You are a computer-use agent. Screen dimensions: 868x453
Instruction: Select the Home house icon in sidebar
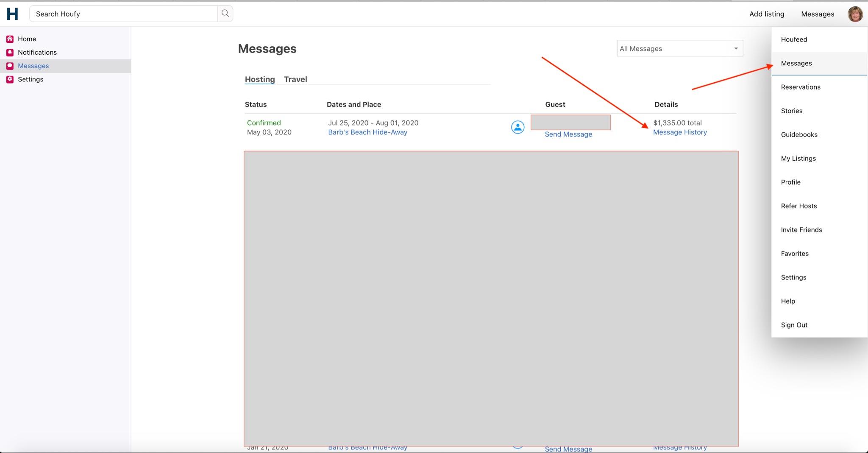coord(9,39)
